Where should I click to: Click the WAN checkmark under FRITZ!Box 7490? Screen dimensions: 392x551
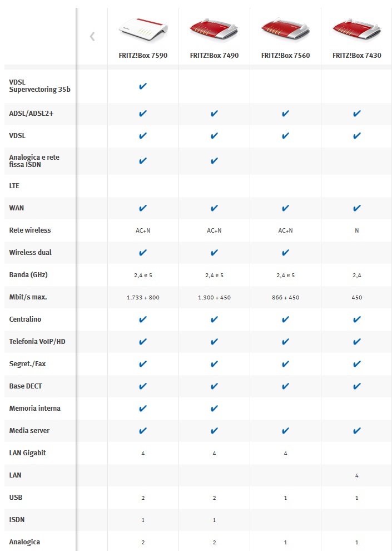click(x=214, y=208)
